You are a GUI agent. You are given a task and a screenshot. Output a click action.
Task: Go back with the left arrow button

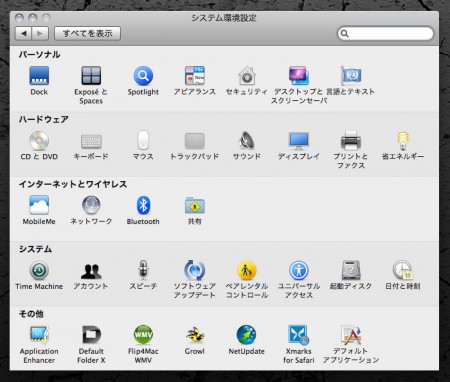pos(23,33)
